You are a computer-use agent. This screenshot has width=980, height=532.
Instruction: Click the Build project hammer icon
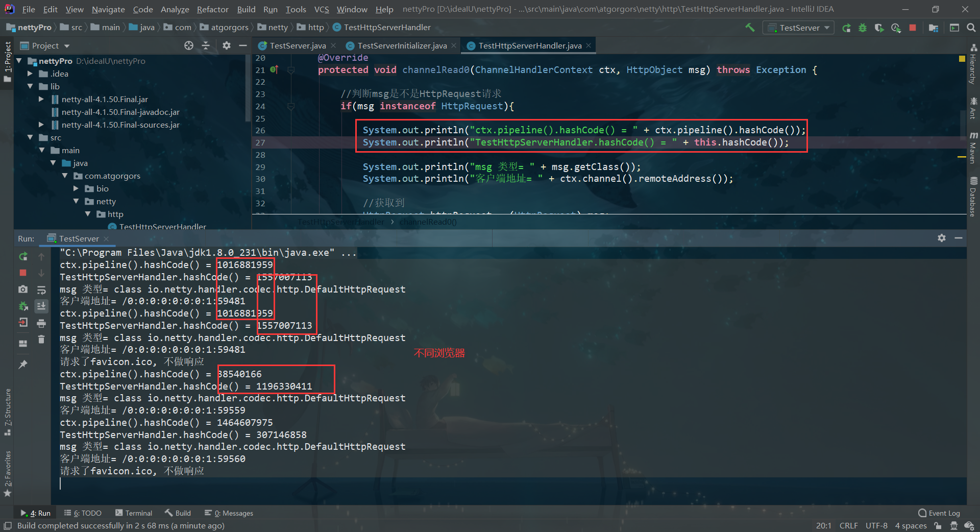click(750, 28)
